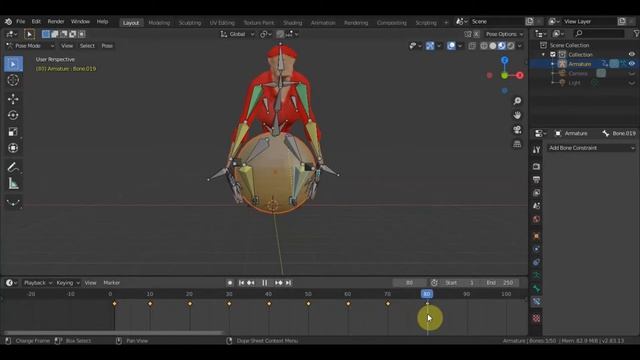Open the Object properties tab icon
This screenshot has height=360, width=640.
(536, 236)
